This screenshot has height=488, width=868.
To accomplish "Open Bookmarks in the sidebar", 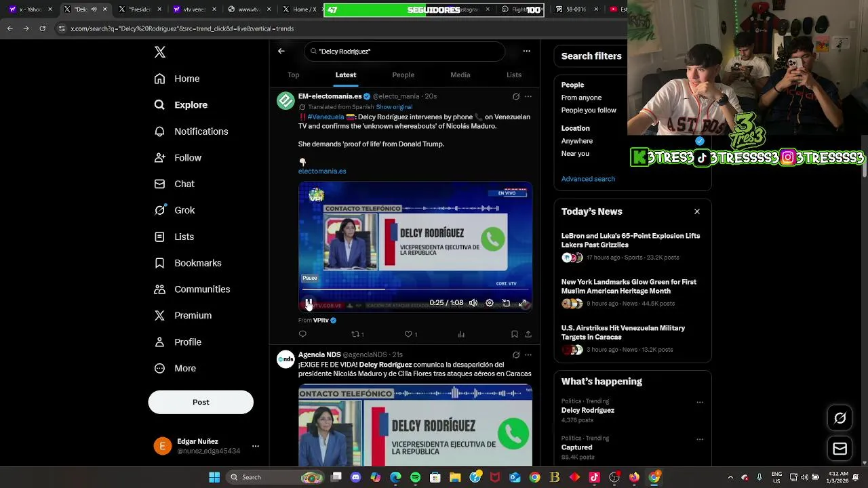I will point(188,263).
